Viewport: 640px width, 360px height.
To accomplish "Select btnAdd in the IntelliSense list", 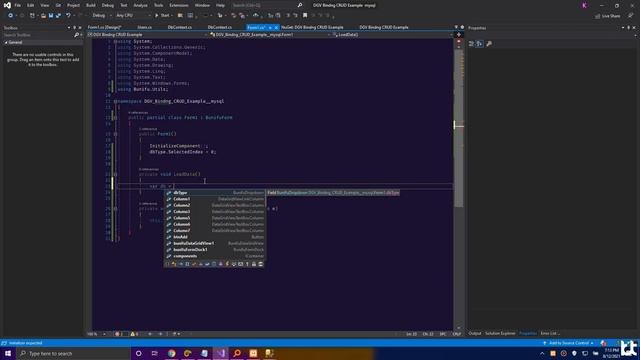I will point(215,237).
